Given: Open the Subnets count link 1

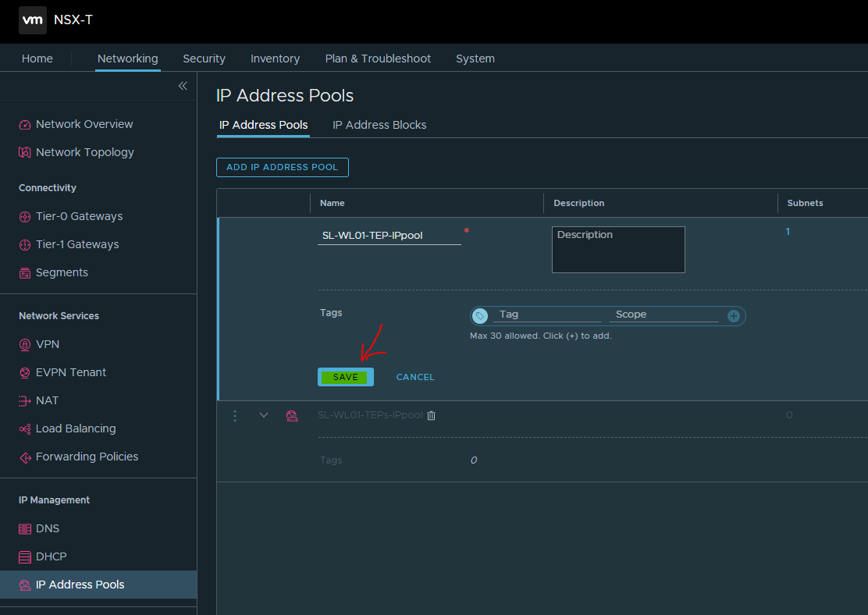Looking at the screenshot, I should 788,231.
